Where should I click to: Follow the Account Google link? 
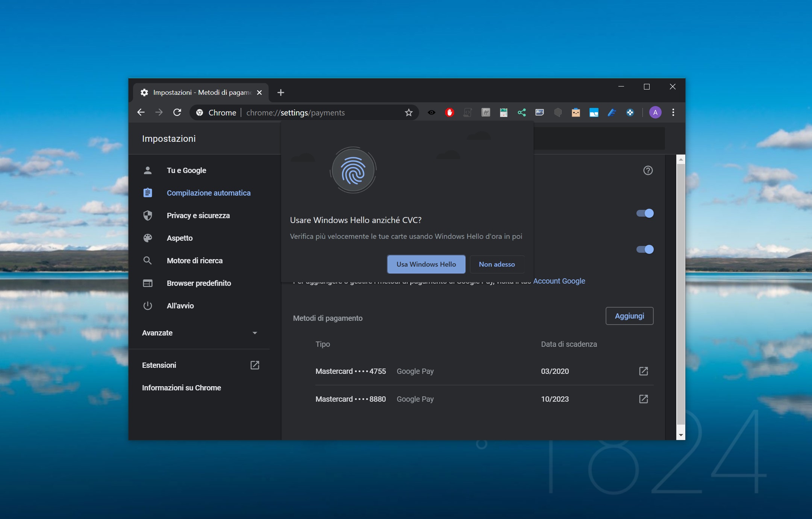559,281
